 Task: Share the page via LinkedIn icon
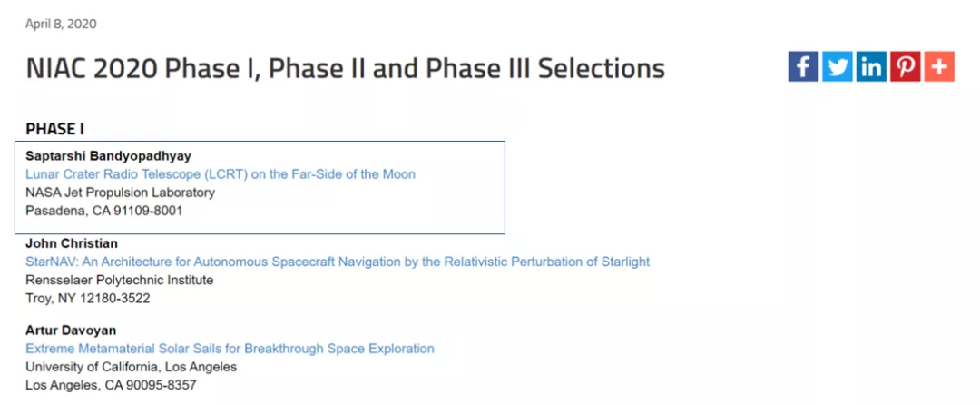tap(871, 67)
